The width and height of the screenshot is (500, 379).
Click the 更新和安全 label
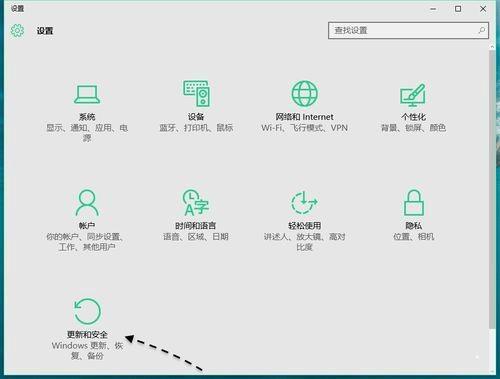coord(87,334)
